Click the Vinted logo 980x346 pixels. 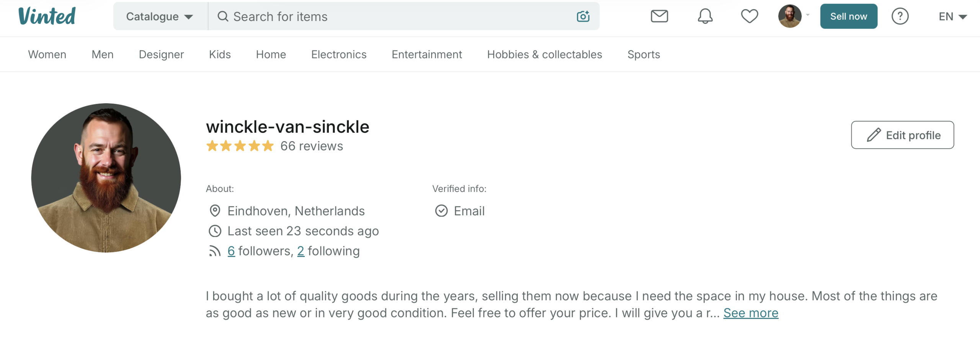click(x=47, y=16)
